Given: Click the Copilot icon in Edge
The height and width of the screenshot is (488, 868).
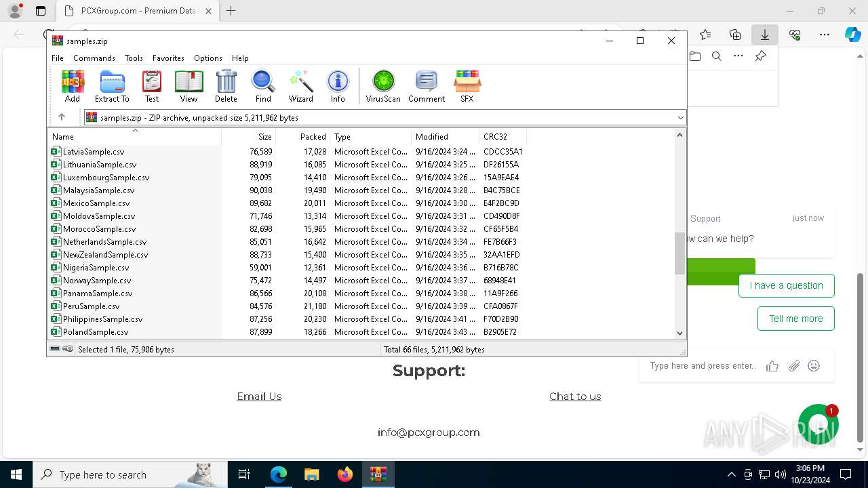Looking at the screenshot, I should pyautogui.click(x=852, y=35).
